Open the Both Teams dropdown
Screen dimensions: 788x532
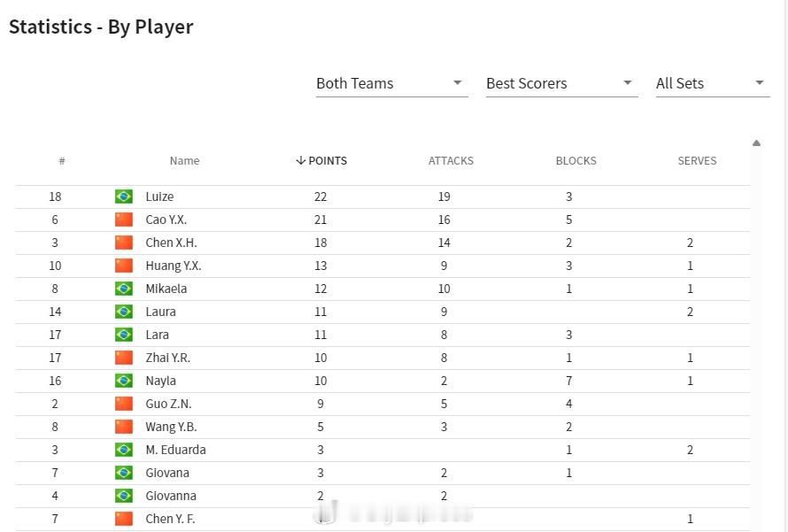pos(391,83)
